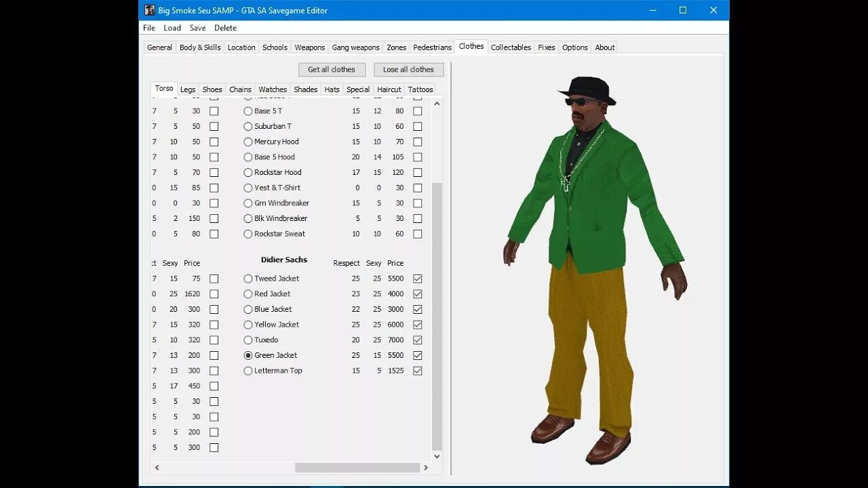The width and height of the screenshot is (868, 488).
Task: Open the Tattoos sub-tab
Action: (x=420, y=89)
